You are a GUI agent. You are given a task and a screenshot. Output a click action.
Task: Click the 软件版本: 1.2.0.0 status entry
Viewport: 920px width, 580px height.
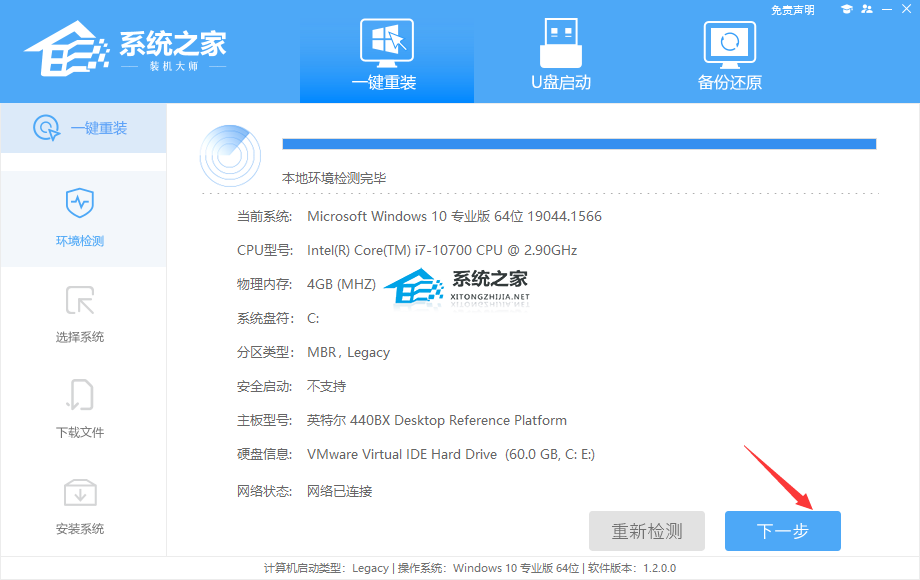632,568
